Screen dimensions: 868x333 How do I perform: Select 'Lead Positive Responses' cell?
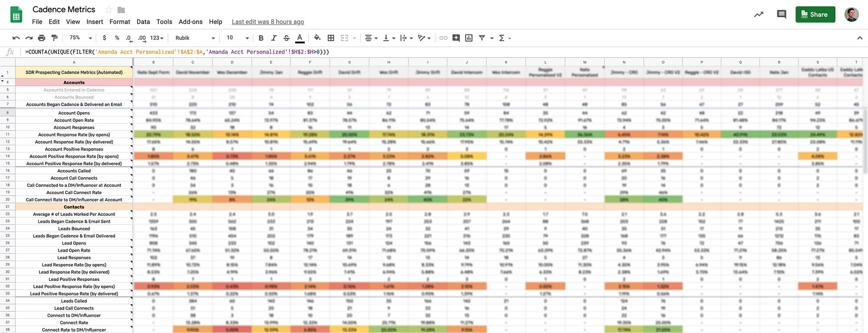(x=74, y=279)
